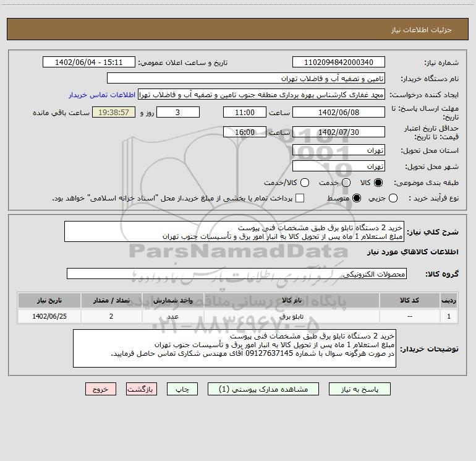Click the عدد unit cell
476x461 pixels.
pyautogui.click(x=172, y=316)
